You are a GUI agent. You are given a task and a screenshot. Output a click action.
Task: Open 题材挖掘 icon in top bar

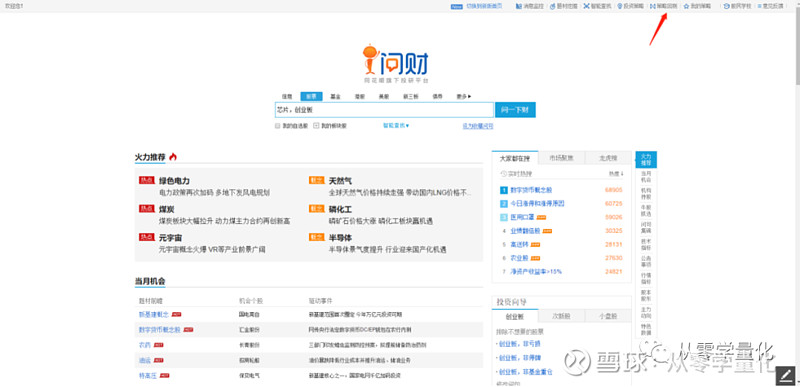tap(553, 7)
